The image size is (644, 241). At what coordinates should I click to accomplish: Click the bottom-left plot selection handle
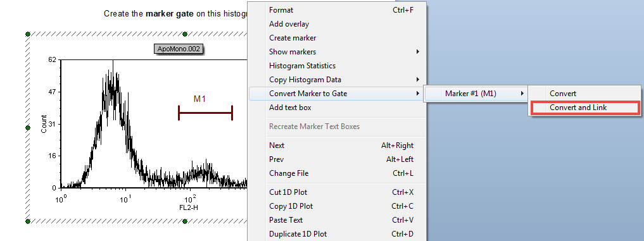[x=28, y=221]
